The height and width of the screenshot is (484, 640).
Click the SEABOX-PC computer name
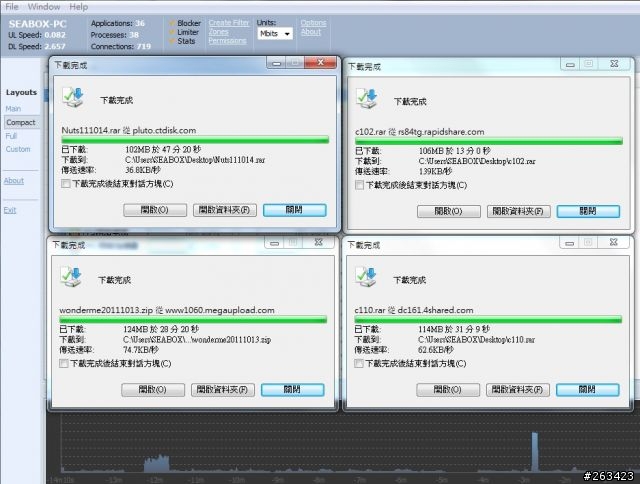tap(38, 24)
